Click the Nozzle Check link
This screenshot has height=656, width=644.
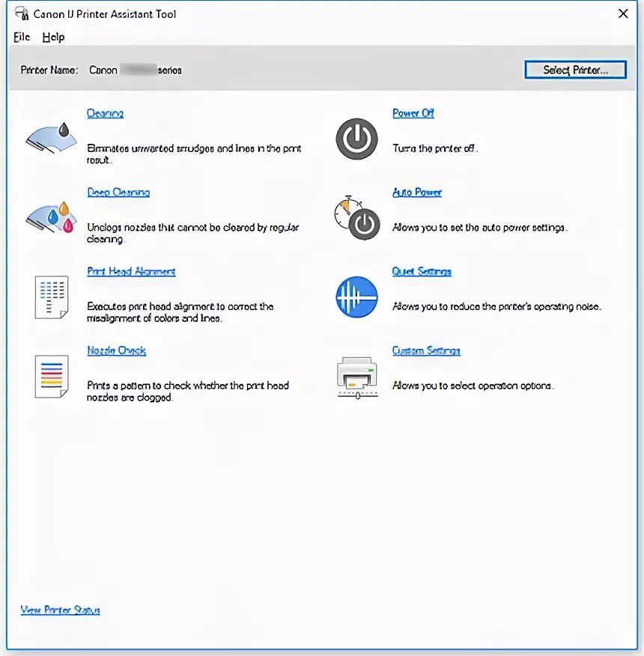tap(116, 350)
